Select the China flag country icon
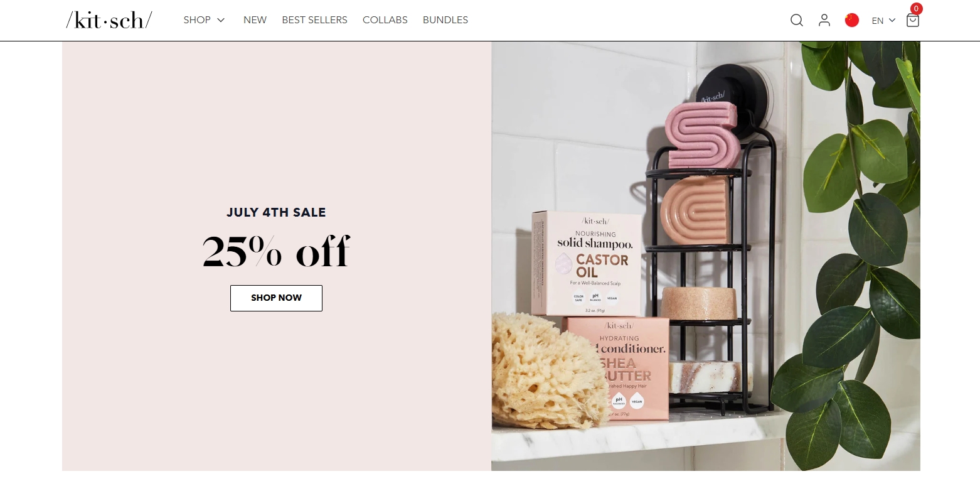 (852, 20)
